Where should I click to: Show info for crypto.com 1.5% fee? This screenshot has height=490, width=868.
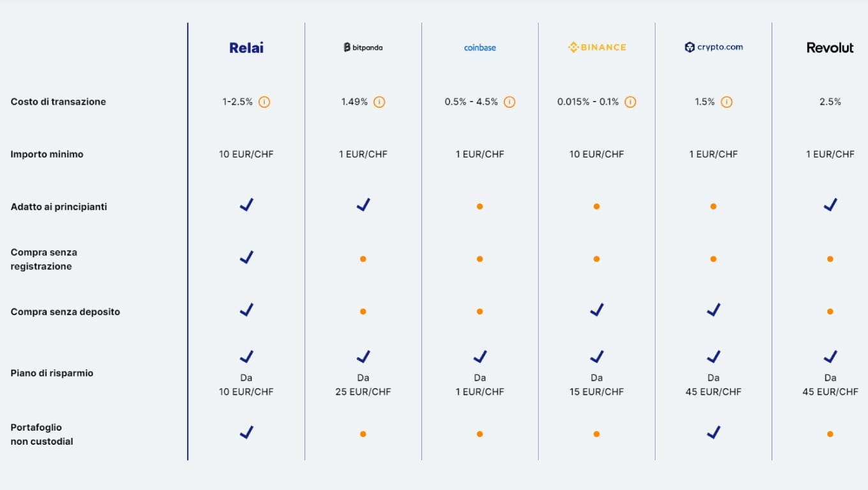(x=726, y=102)
